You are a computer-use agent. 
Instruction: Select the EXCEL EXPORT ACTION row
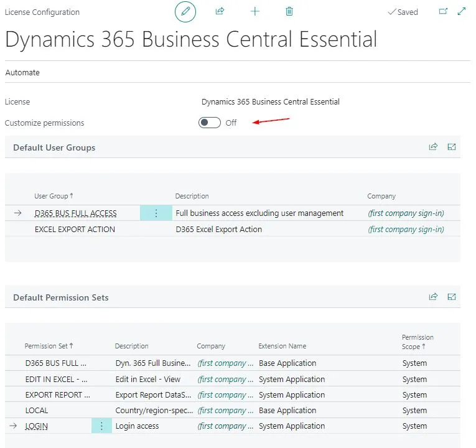(233, 229)
